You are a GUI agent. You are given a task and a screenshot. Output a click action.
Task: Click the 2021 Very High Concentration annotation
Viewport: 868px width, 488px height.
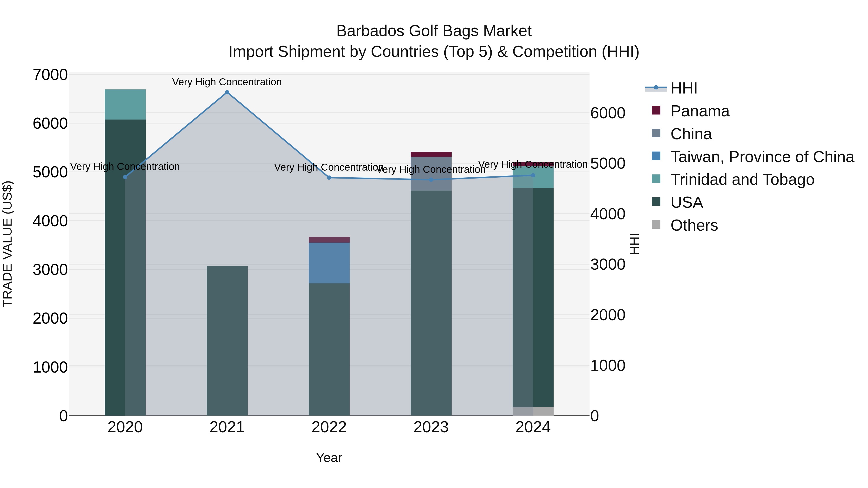(227, 82)
